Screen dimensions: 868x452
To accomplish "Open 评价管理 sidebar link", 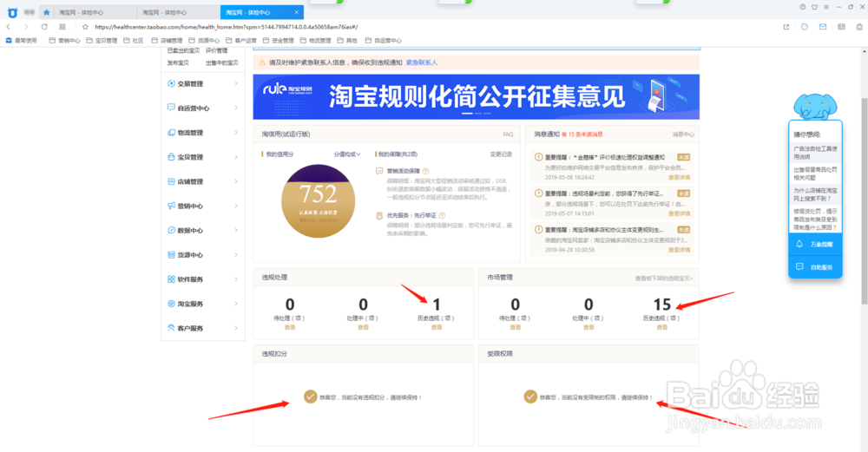I will (x=216, y=50).
